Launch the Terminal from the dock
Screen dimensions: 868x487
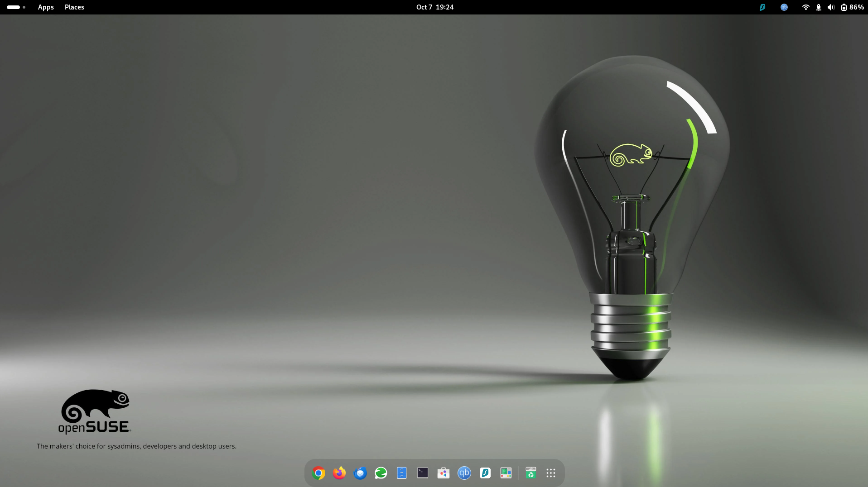[x=423, y=473]
